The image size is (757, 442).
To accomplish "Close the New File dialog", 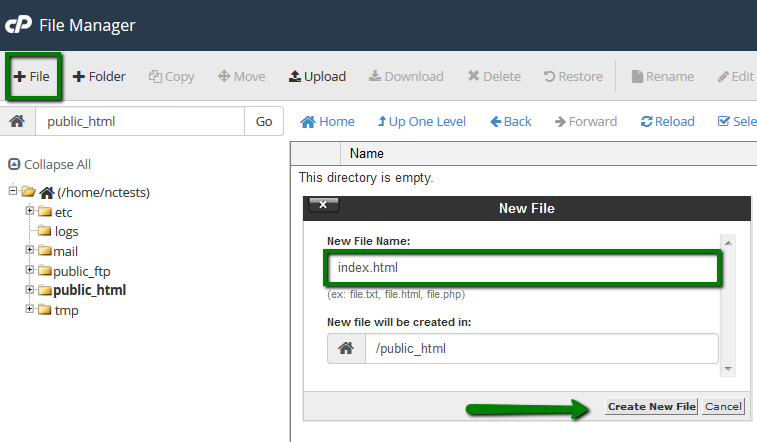I will [324, 205].
